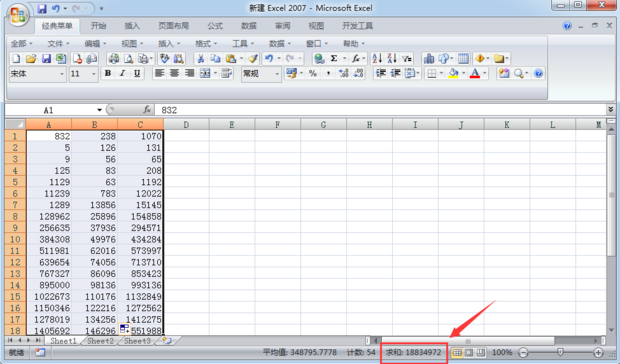
Task: Switch to the Sheet2 worksheet tab
Action: click(x=100, y=341)
